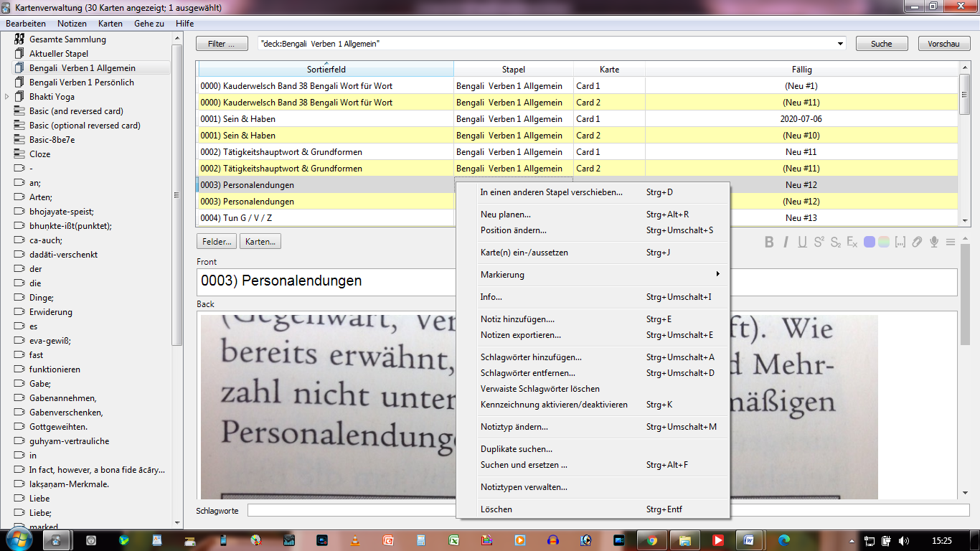The image size is (980, 551).
Task: Open the Karten menu
Action: 110,24
